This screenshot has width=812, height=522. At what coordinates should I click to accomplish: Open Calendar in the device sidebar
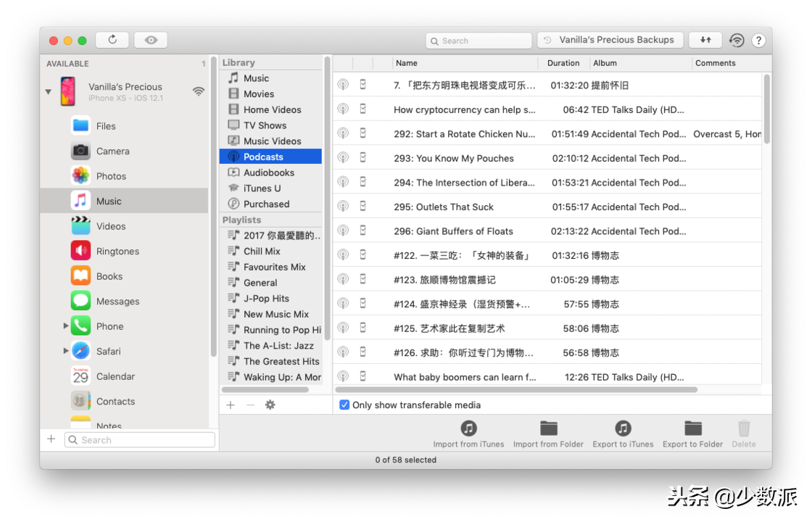point(124,376)
